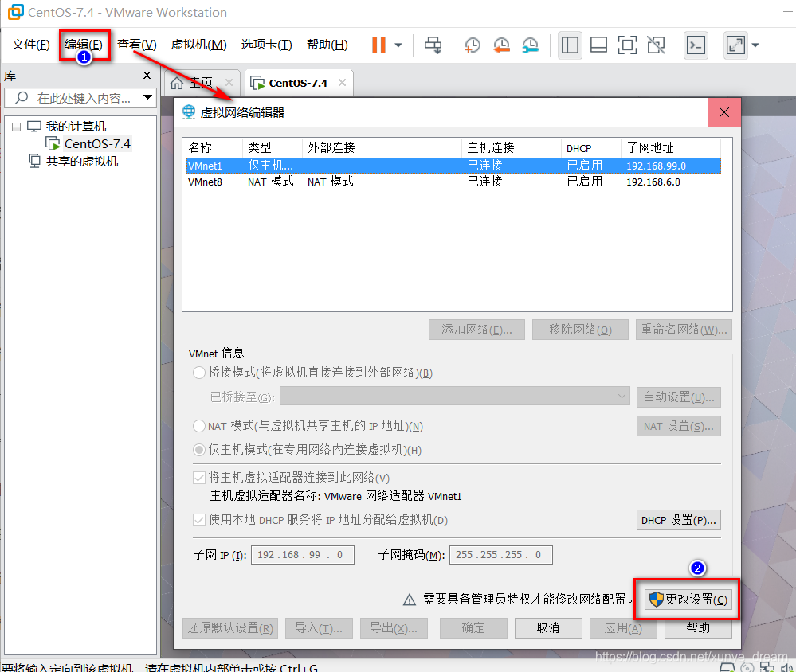Click the NAT 设置(S)... button
The width and height of the screenshot is (796, 672).
click(679, 426)
